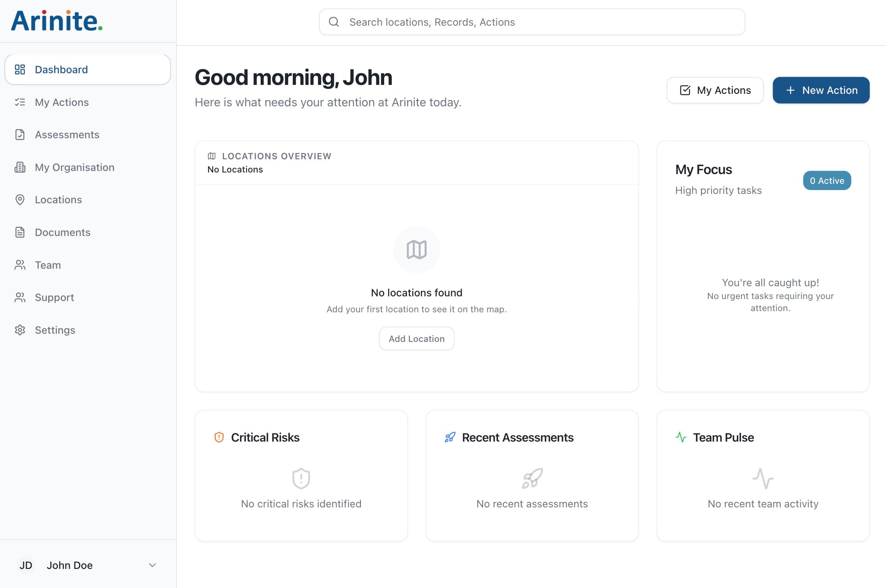The height and width of the screenshot is (588, 886).
Task: Open My Actions via its checklist icon
Action: click(x=20, y=102)
